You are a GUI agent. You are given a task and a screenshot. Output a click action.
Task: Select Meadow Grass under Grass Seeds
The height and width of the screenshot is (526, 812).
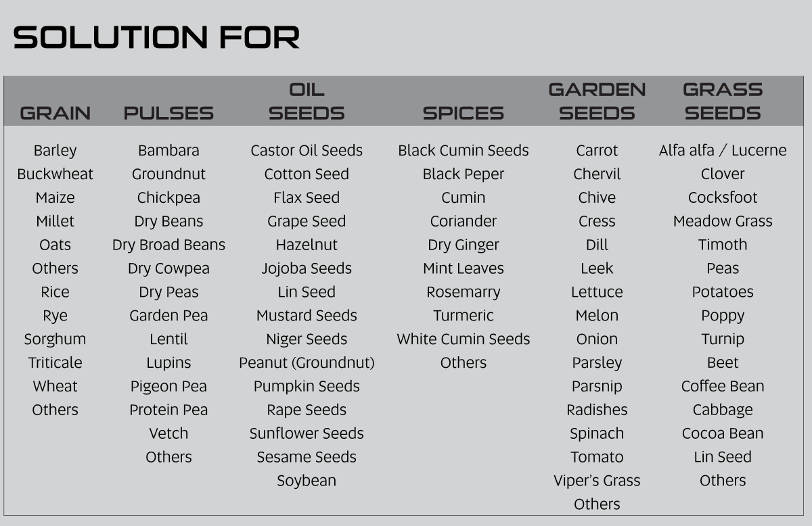coord(723,221)
